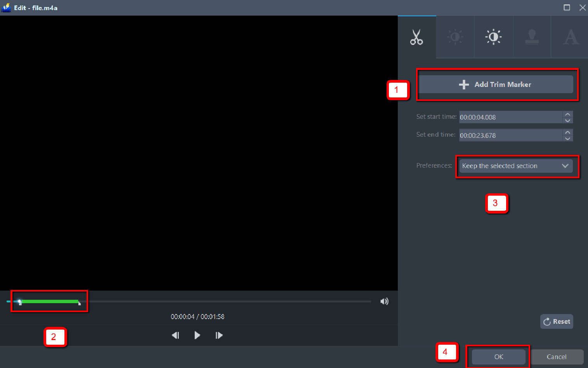Open the Watermark stamp tab

532,37
